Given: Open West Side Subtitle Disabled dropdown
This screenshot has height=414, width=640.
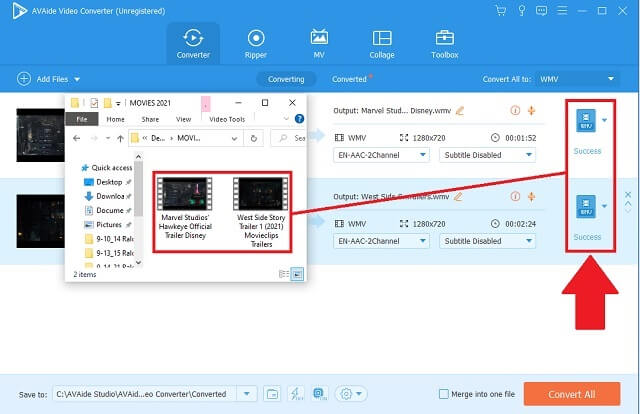Looking at the screenshot, I should pyautogui.click(x=487, y=241).
